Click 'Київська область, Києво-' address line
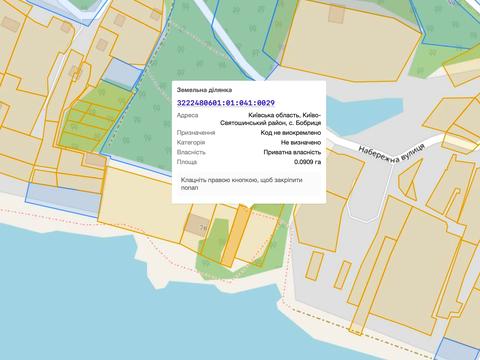The height and width of the screenshot is (360, 480). click(285, 115)
